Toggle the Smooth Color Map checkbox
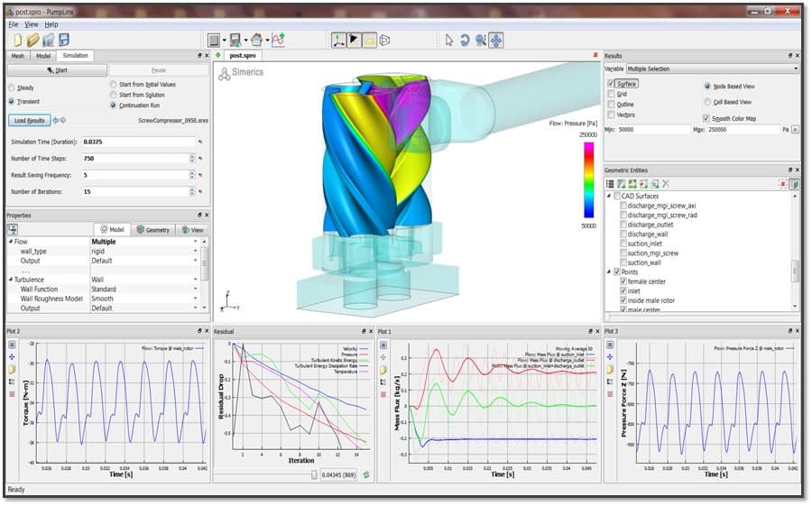The height and width of the screenshot is (506, 812). tap(706, 118)
